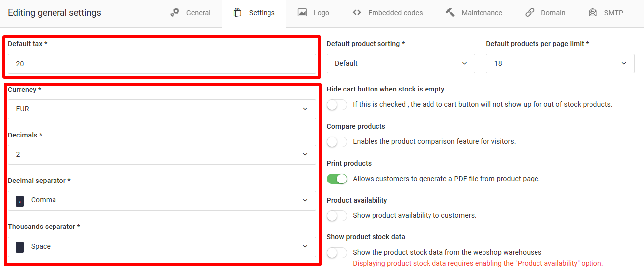Click the gears icon on General tab
The image size is (644, 273).
pyautogui.click(x=175, y=13)
